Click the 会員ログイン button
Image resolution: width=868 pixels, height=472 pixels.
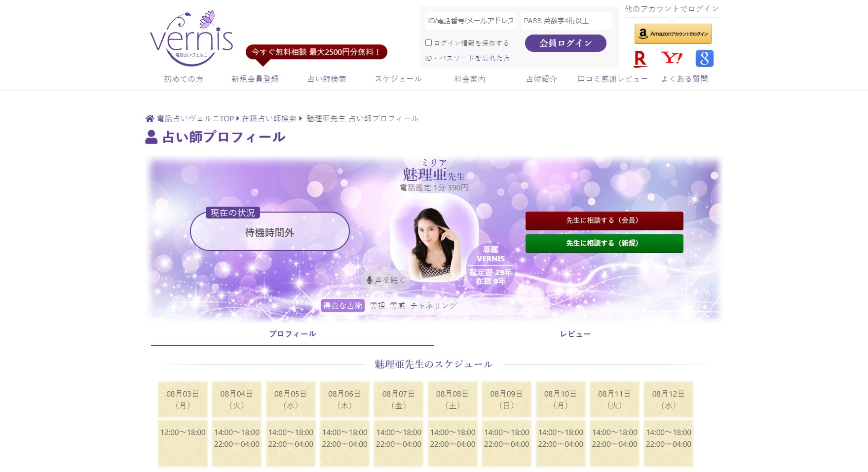click(566, 43)
